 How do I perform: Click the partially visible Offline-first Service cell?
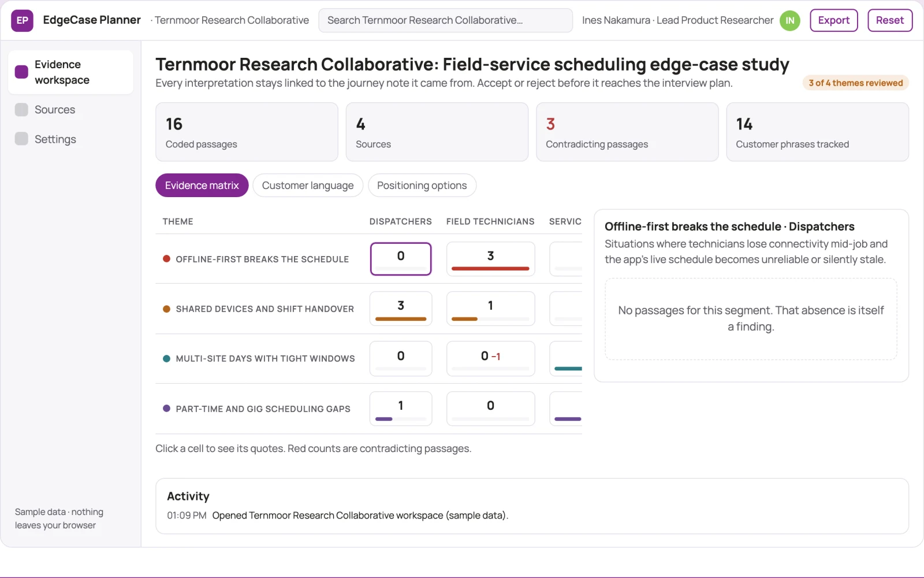(566, 258)
